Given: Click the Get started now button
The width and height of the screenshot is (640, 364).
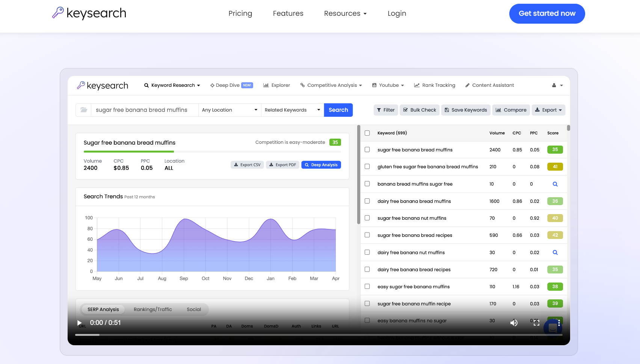Looking at the screenshot, I should (547, 14).
